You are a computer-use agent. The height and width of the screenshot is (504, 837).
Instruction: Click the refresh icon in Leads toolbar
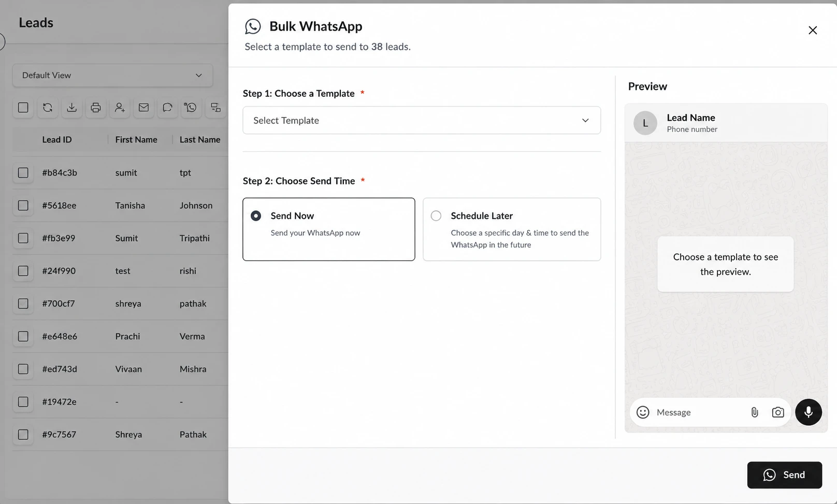tap(48, 107)
